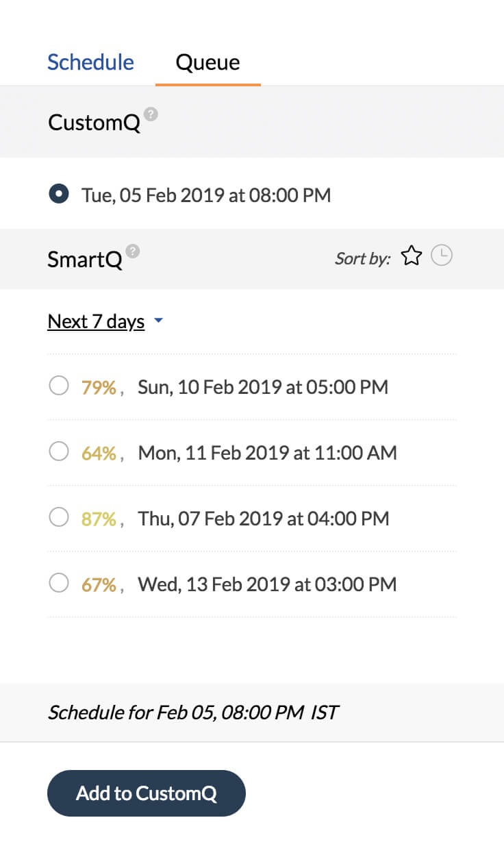This screenshot has width=504, height=844.
Task: Select the Tue, 05 Feb 08:00 PM radio button
Action: pos(59,195)
